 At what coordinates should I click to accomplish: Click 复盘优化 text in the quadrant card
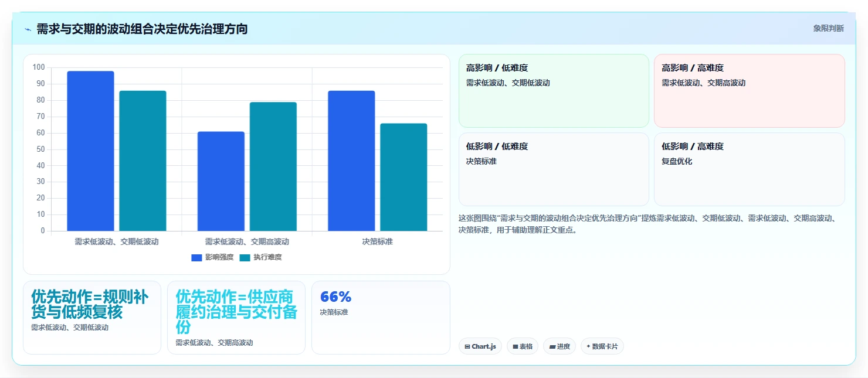pos(677,161)
